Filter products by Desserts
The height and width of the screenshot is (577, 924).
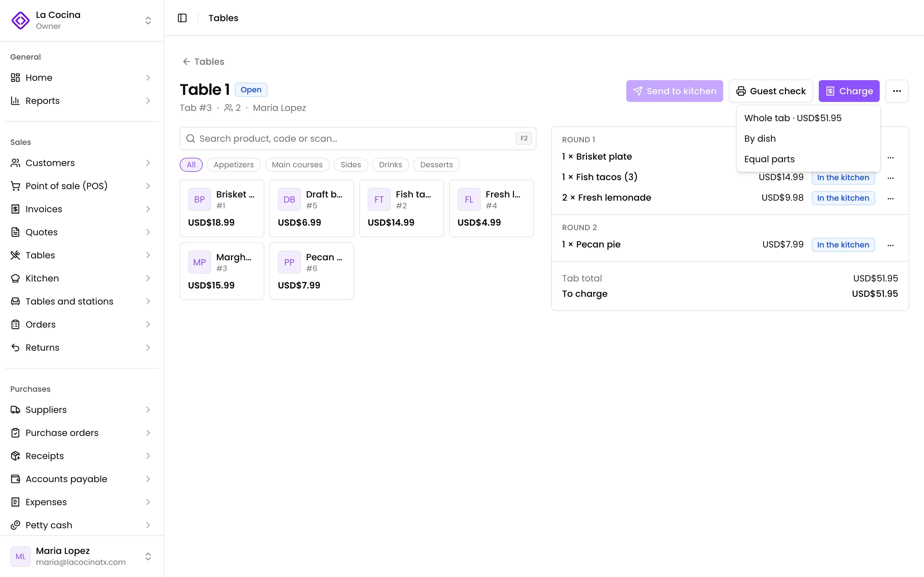436,165
